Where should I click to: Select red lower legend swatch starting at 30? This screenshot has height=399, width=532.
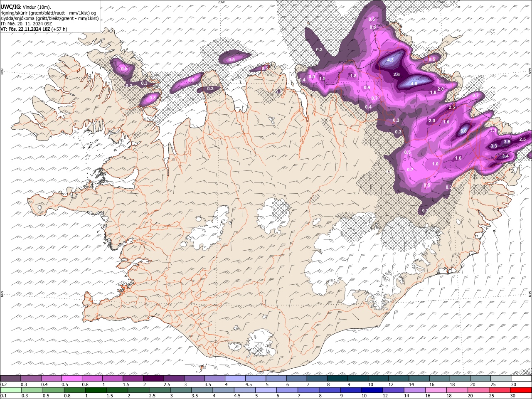coord(520,390)
